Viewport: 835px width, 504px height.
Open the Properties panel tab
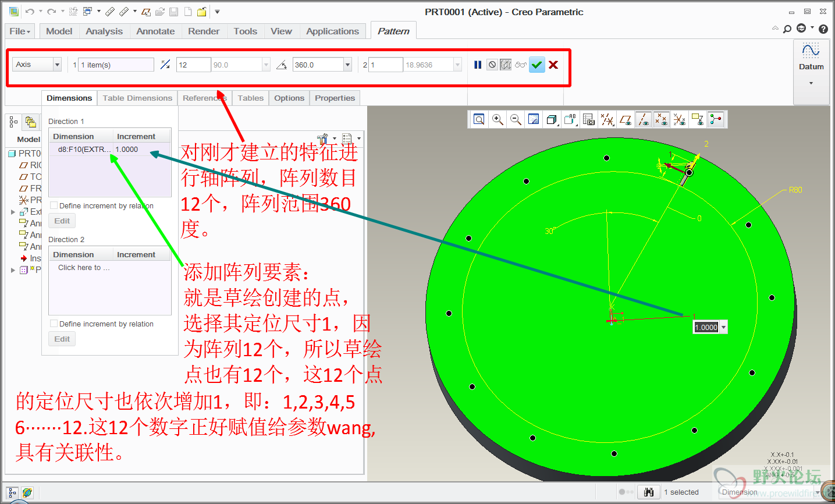tap(335, 98)
